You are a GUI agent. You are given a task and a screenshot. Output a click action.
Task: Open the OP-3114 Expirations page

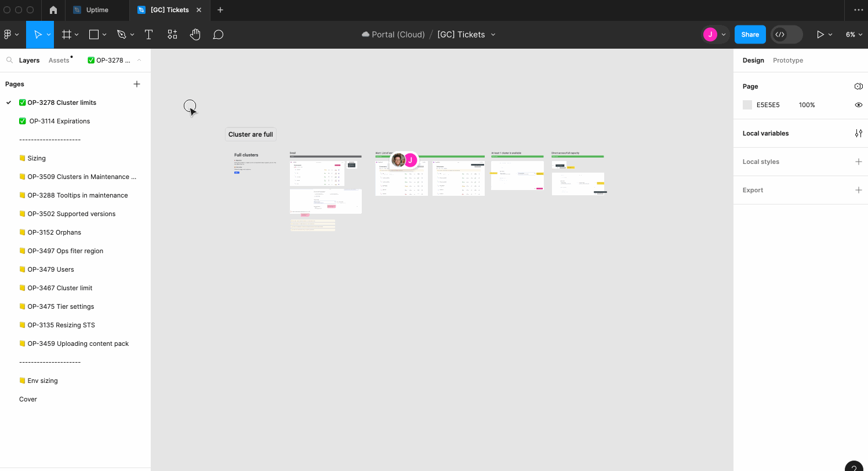[60, 121]
